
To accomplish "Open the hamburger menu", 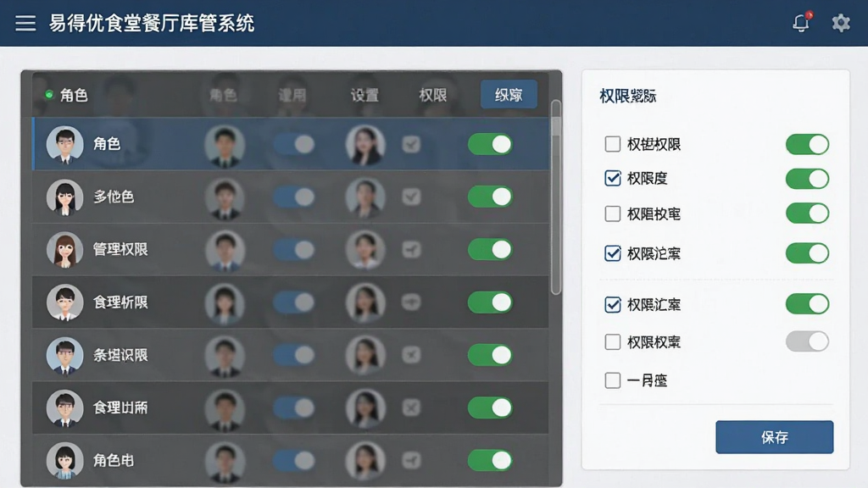I will pos(25,23).
